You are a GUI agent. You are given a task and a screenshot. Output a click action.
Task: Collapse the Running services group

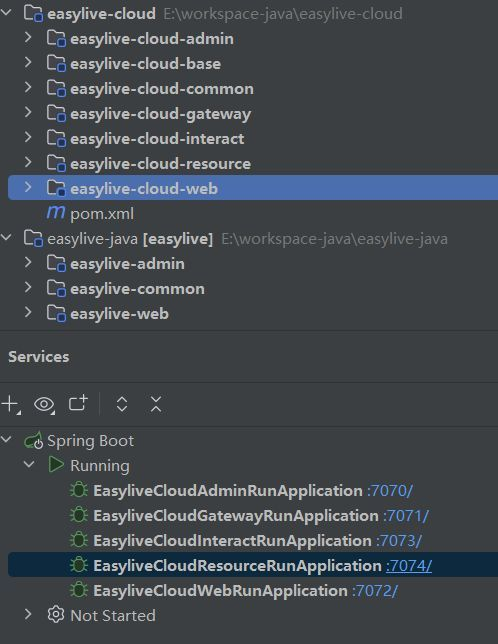pos(29,465)
